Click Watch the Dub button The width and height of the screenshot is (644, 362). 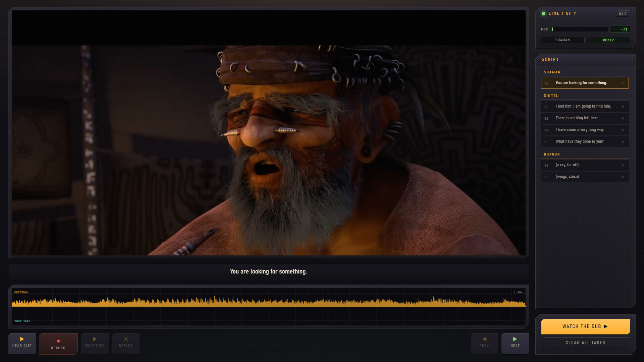(x=585, y=326)
